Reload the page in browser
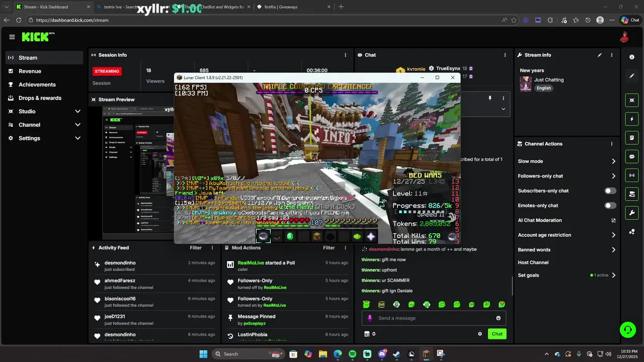 19,20
